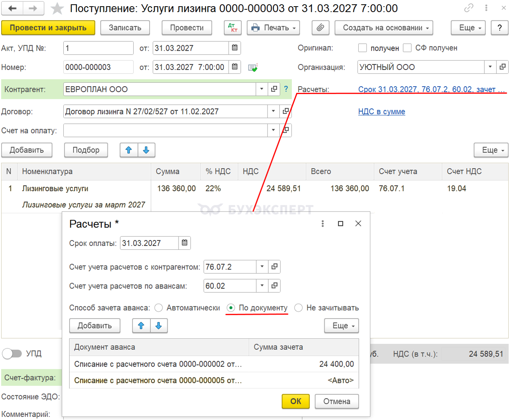
Task: Move advance document up in Расчеты
Action: coord(141,326)
